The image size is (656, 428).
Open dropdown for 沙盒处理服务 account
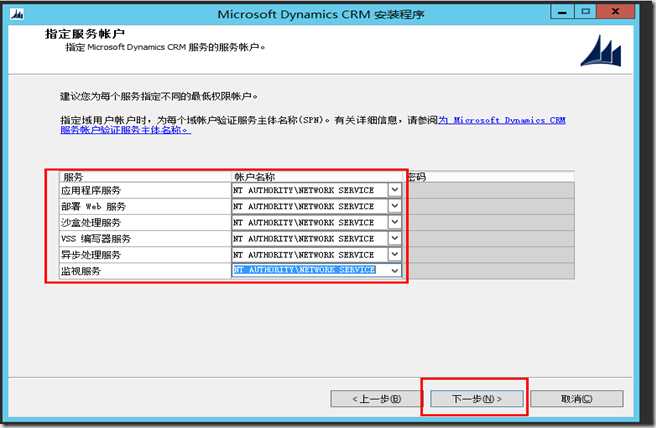(x=395, y=222)
